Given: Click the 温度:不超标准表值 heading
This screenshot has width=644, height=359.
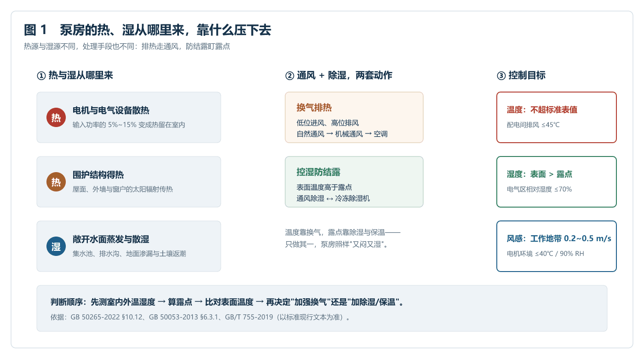Looking at the screenshot, I should tap(542, 110).
